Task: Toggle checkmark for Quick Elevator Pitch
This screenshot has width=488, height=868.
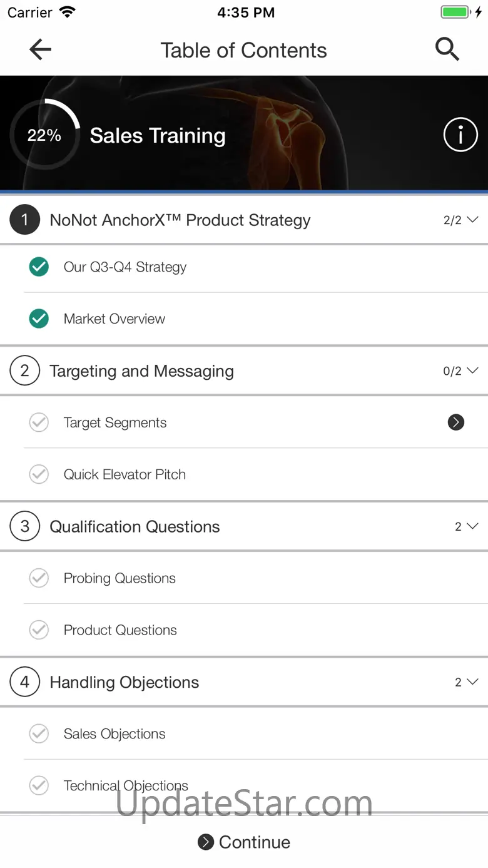Action: pyautogui.click(x=39, y=474)
